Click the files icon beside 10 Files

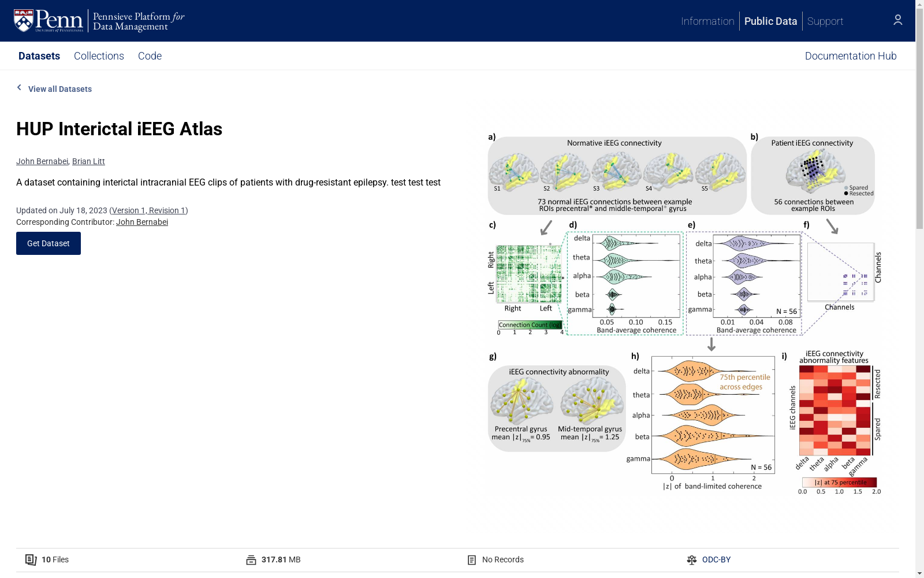click(x=31, y=560)
